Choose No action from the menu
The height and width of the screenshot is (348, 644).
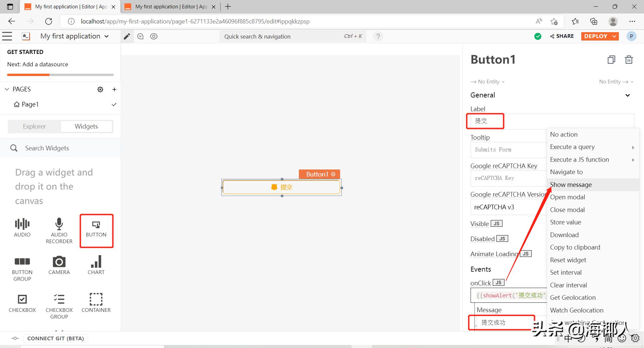point(593,135)
